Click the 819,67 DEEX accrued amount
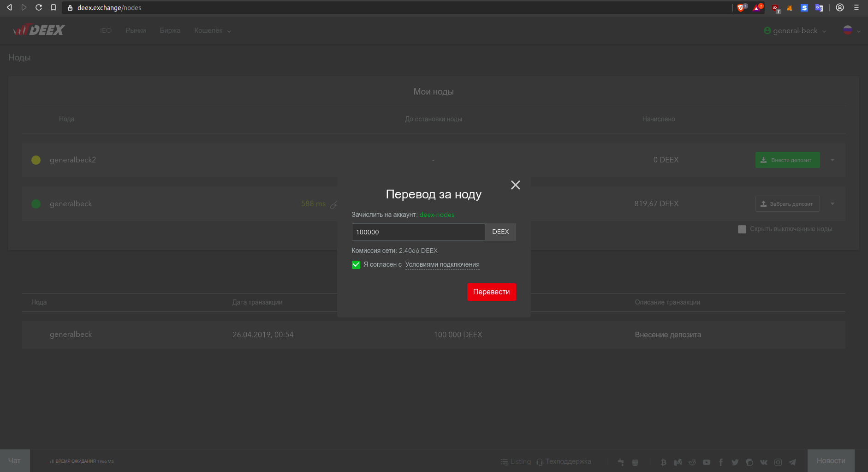Screen dimensions: 868x472 (x=656, y=204)
